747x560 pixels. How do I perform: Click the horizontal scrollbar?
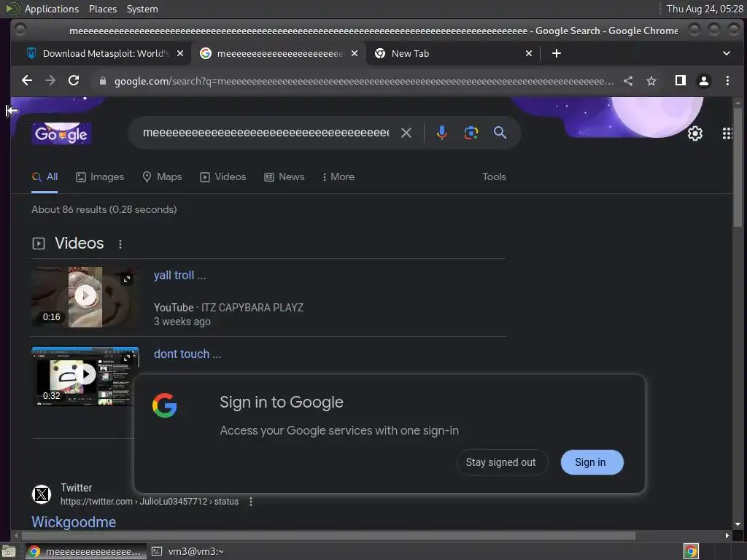point(328,536)
